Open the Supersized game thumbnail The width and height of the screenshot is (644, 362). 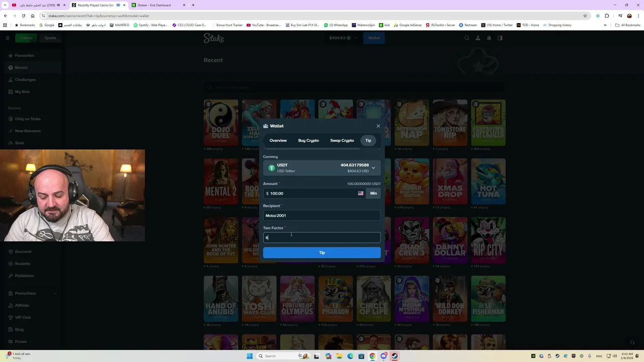click(488, 123)
